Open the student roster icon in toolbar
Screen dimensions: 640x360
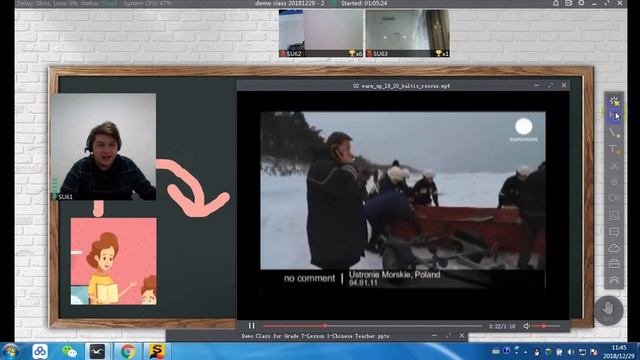coord(614,280)
